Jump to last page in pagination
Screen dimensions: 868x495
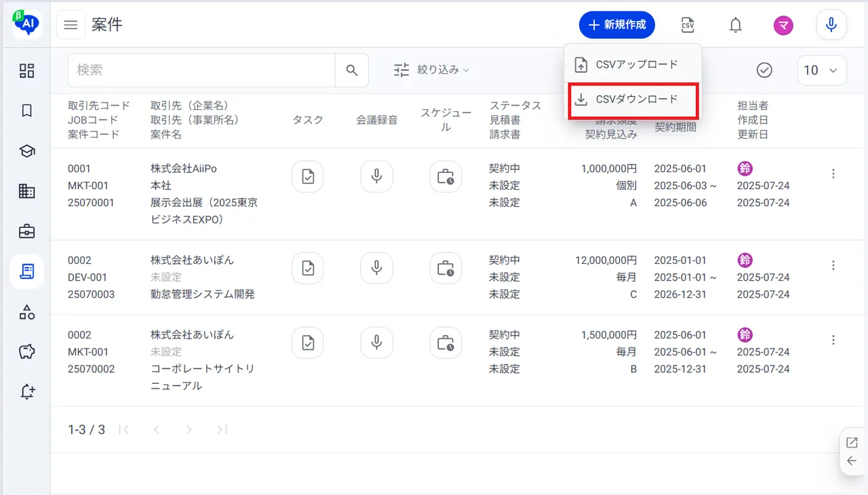[222, 429]
